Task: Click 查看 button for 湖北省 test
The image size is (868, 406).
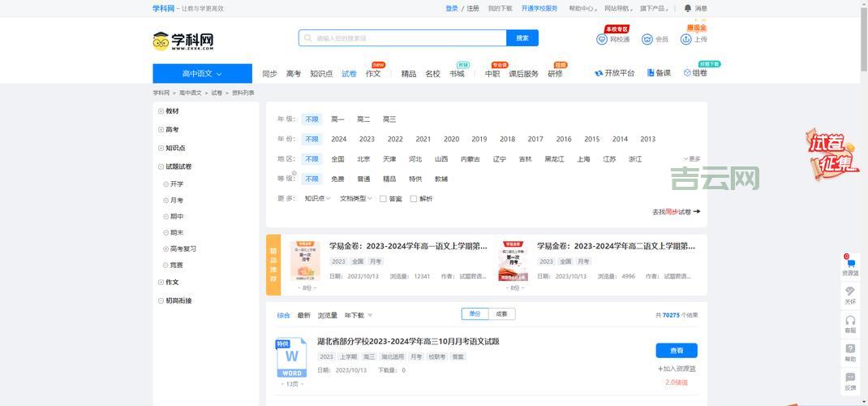Action: (677, 351)
